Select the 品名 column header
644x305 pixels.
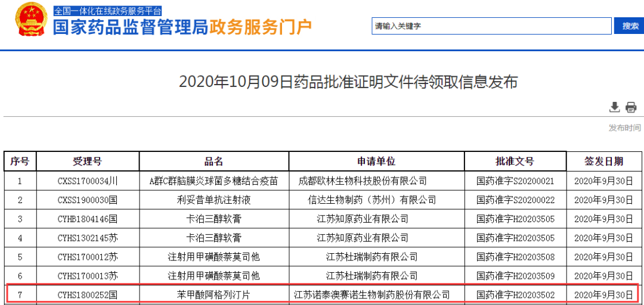(x=213, y=161)
